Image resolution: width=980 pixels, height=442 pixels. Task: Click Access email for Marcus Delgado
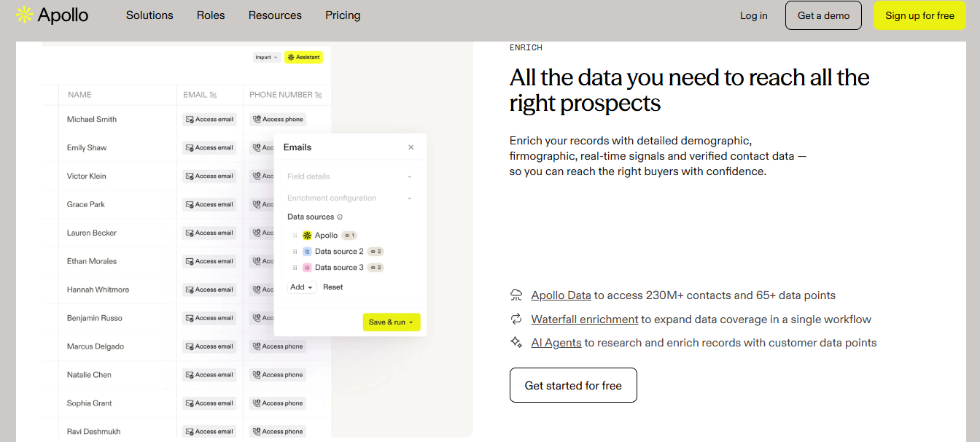(209, 347)
